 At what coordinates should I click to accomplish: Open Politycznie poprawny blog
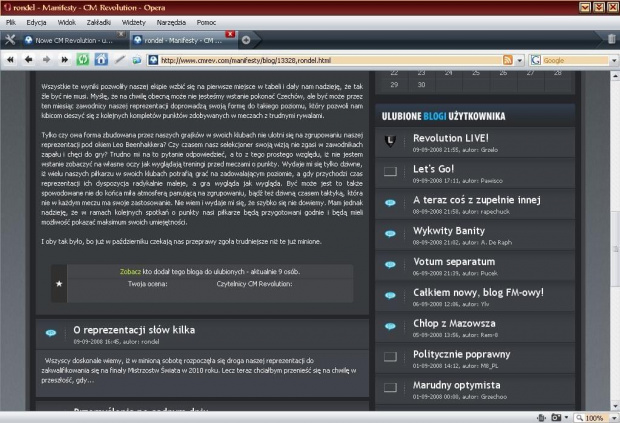[461, 354]
